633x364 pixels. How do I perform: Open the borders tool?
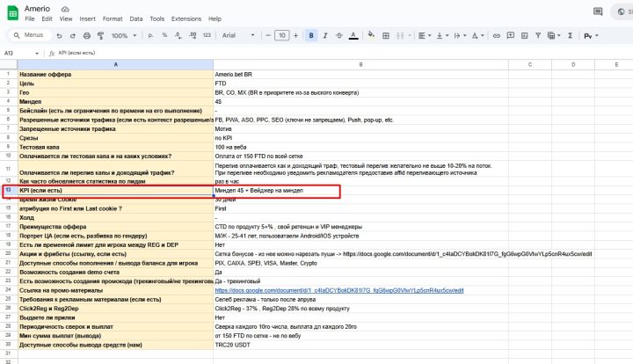[x=386, y=35]
